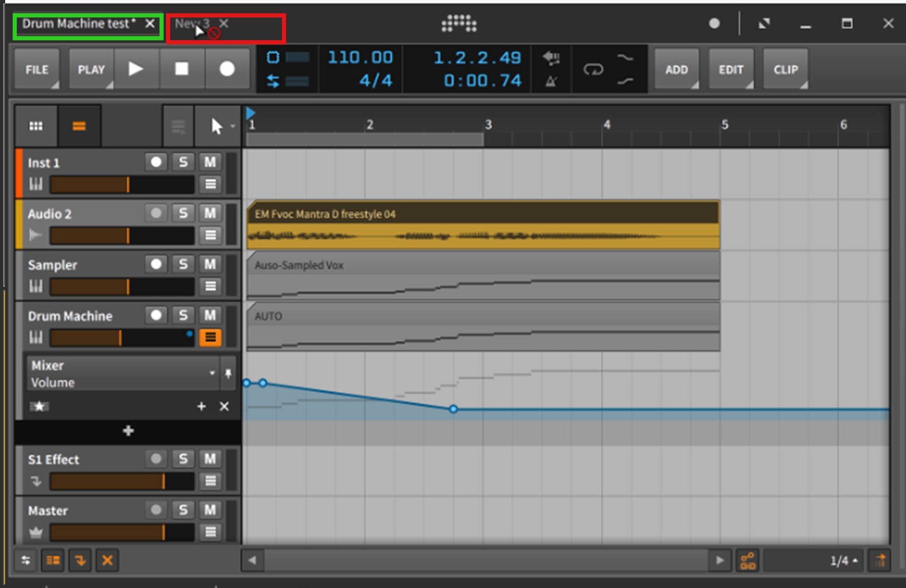Image resolution: width=906 pixels, height=588 pixels.
Task: Mute the Audio 2 track
Action: coord(210,214)
